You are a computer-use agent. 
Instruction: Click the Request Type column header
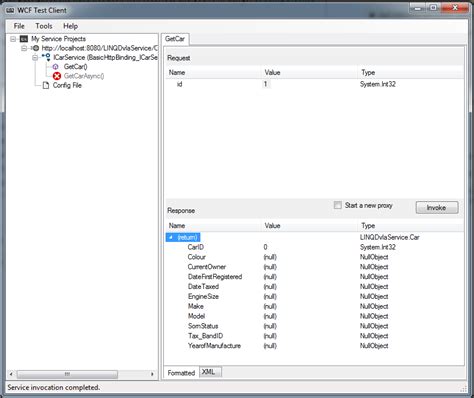point(411,72)
